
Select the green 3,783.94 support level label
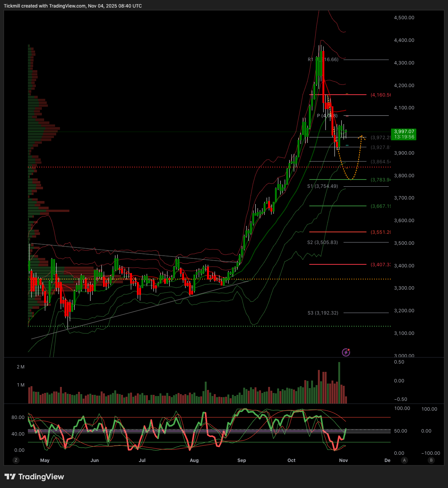(x=380, y=180)
